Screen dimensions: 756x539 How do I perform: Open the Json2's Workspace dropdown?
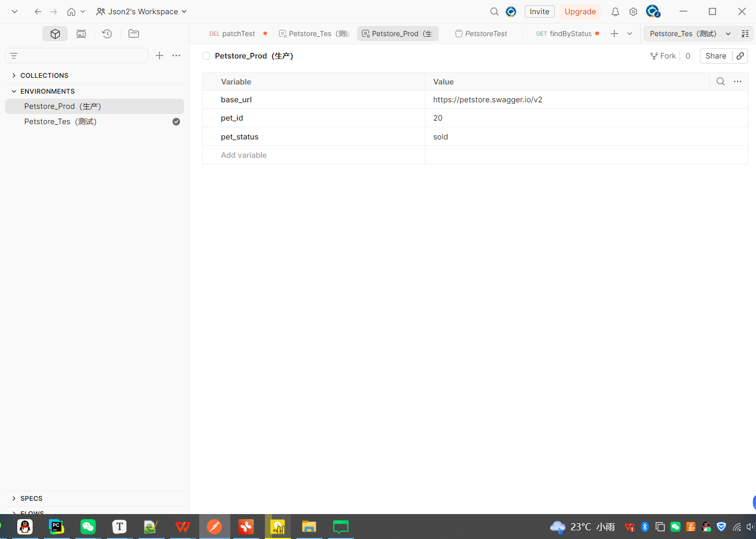click(x=142, y=12)
